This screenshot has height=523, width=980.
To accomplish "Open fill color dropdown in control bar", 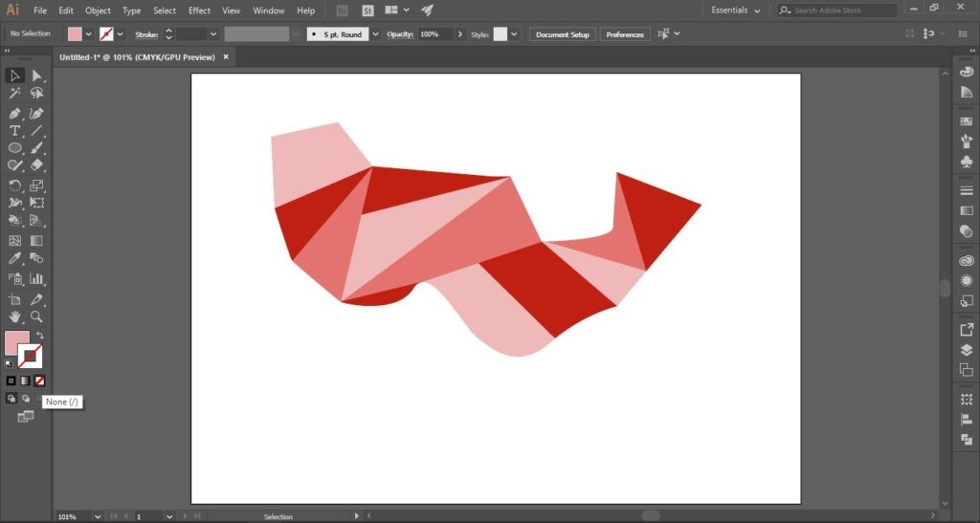I will click(x=88, y=34).
